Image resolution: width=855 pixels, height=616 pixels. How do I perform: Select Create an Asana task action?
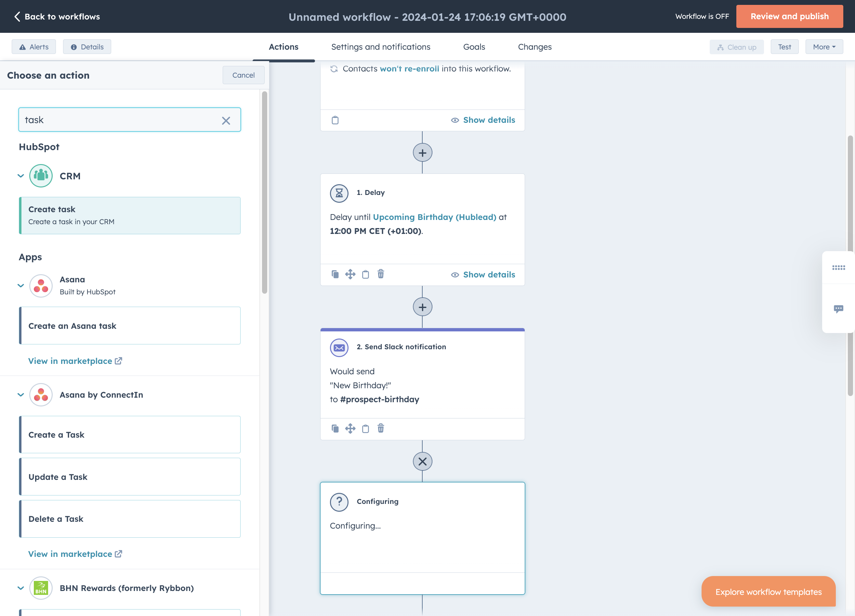coord(130,326)
